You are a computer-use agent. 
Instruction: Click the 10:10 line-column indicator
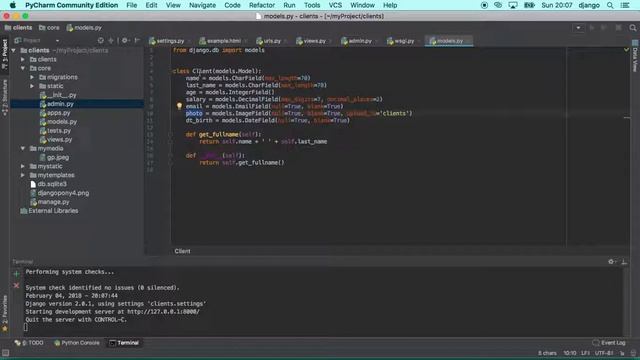(x=570, y=353)
